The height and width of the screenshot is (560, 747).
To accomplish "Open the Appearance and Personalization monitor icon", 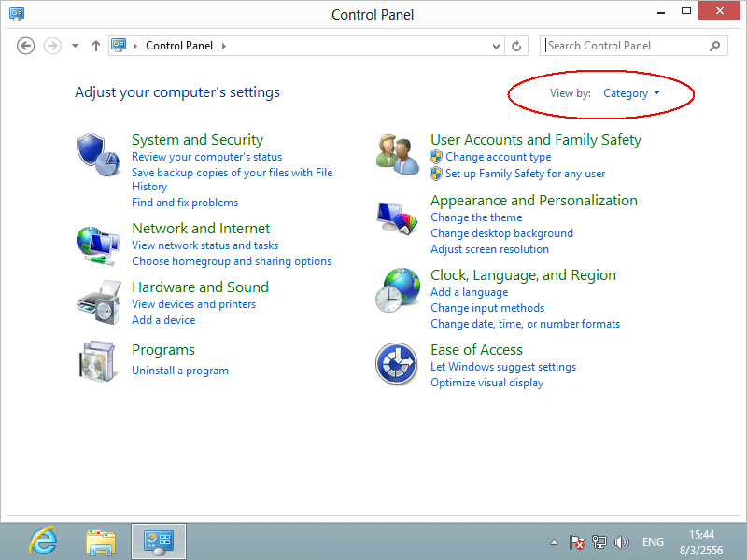I will click(x=398, y=218).
